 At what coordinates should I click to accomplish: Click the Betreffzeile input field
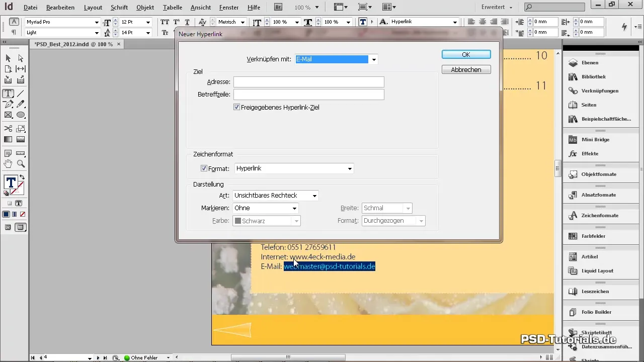[308, 95]
